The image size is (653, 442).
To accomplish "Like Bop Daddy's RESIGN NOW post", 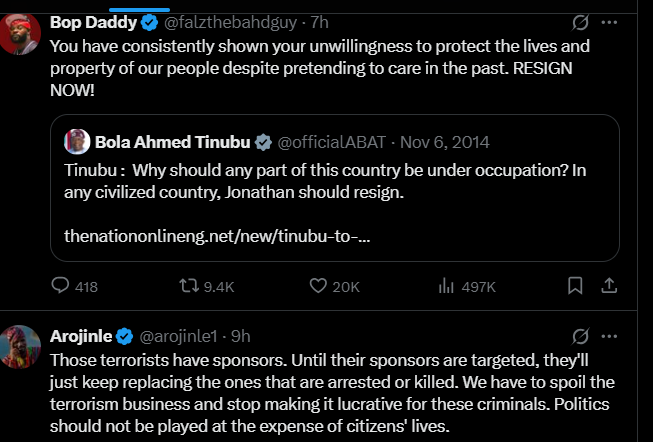I will pos(319,287).
